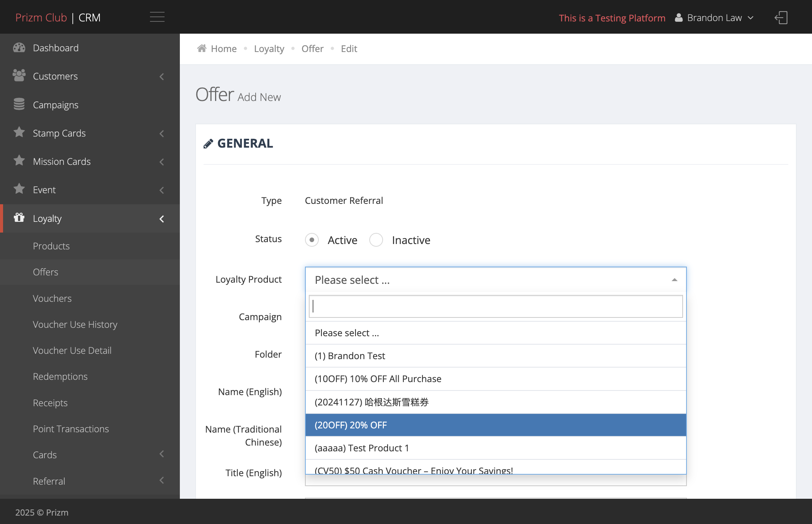Close the Loyalty Product dropdown arrow
This screenshot has height=524, width=812.
[675, 280]
